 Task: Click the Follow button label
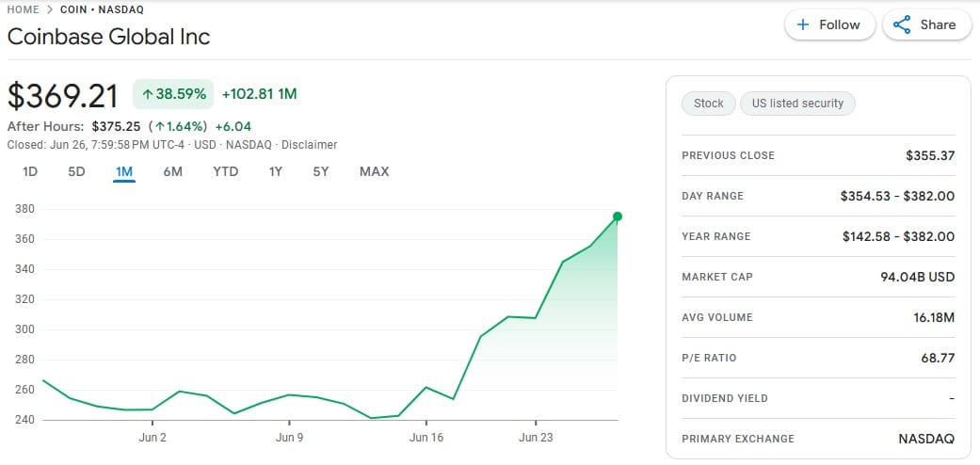[x=840, y=25]
